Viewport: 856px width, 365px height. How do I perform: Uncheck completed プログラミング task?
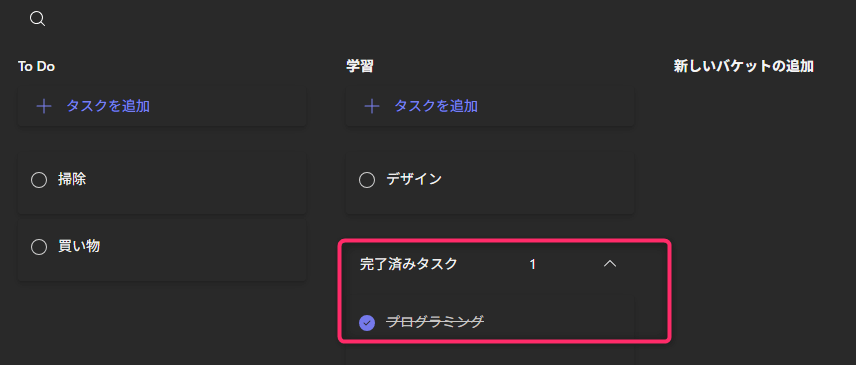point(367,323)
